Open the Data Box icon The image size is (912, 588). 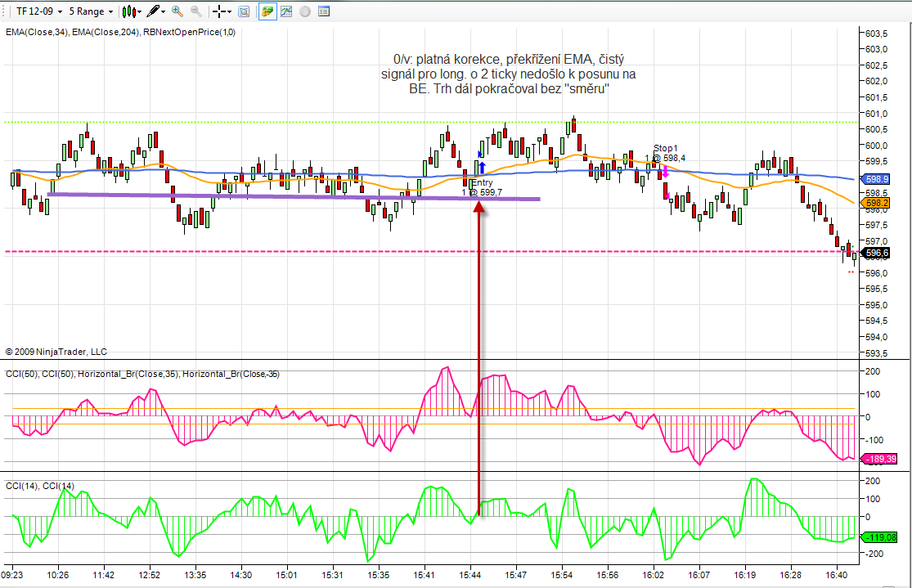(x=244, y=11)
